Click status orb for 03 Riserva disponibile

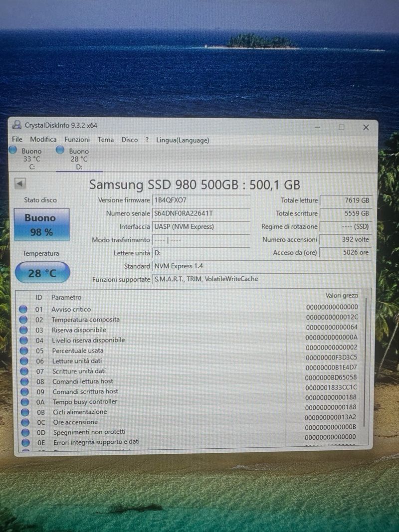tap(23, 330)
